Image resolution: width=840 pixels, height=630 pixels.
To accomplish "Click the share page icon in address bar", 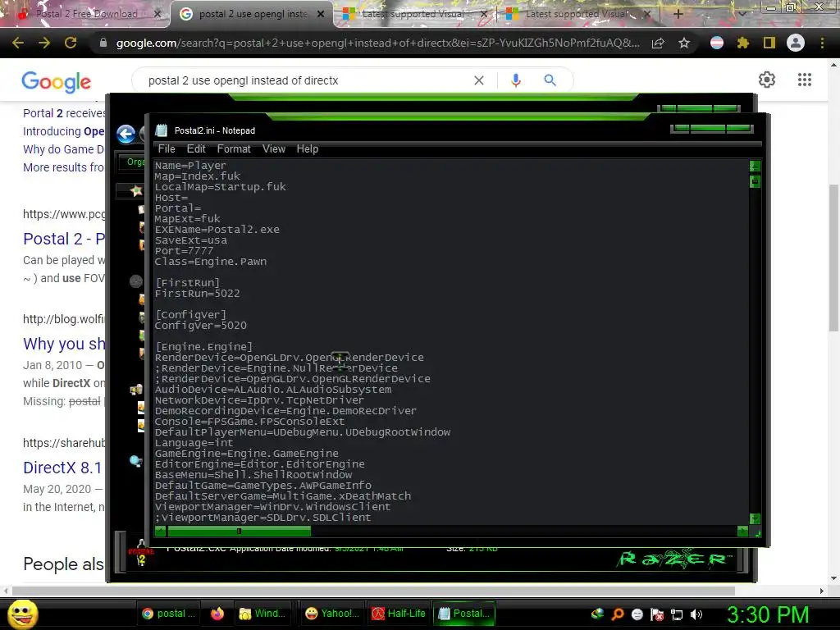I will (x=658, y=43).
